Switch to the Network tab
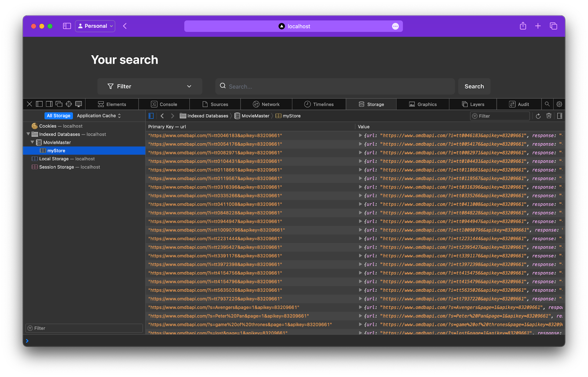Screen dimensions: 588x377 click(x=266, y=104)
